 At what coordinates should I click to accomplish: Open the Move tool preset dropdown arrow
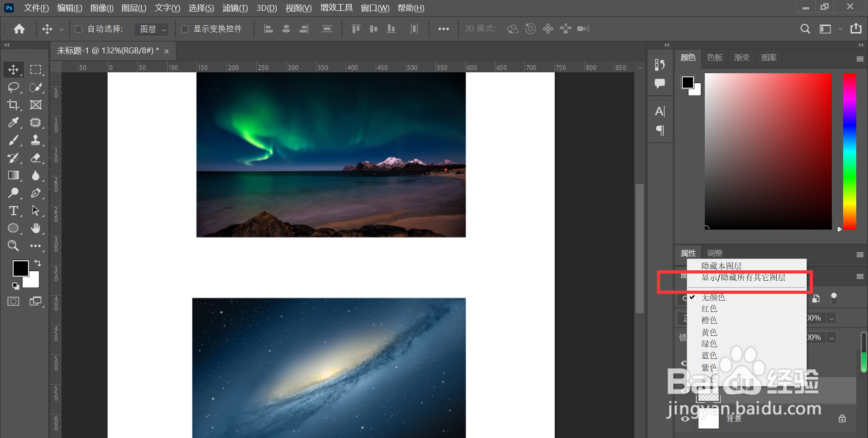(x=61, y=29)
